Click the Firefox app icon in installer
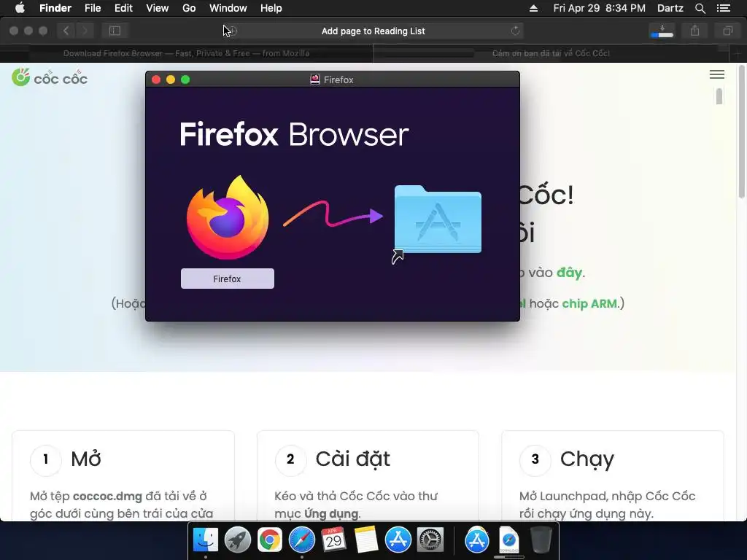Screen dimensions: 747x560 click(228, 217)
